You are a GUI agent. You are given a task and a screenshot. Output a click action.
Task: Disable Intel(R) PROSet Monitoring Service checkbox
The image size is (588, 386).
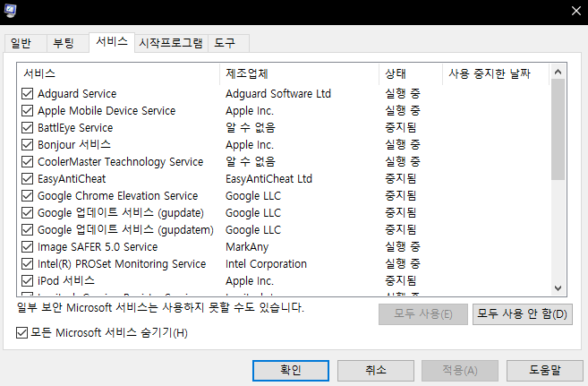tap(27, 264)
